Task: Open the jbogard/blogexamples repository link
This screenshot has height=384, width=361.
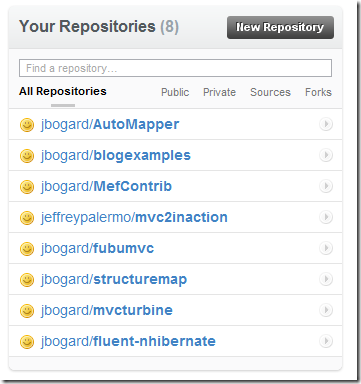Action: [x=116, y=156]
